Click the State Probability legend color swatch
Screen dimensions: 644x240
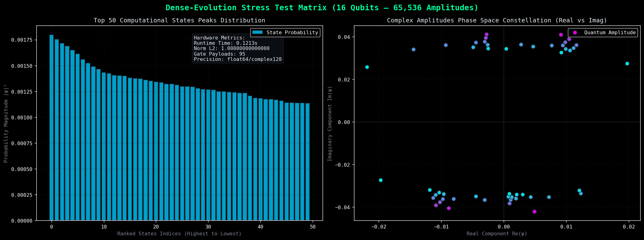258,33
